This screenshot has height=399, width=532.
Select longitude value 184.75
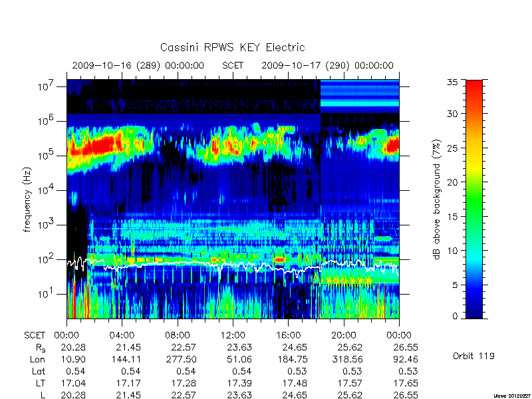292,359
